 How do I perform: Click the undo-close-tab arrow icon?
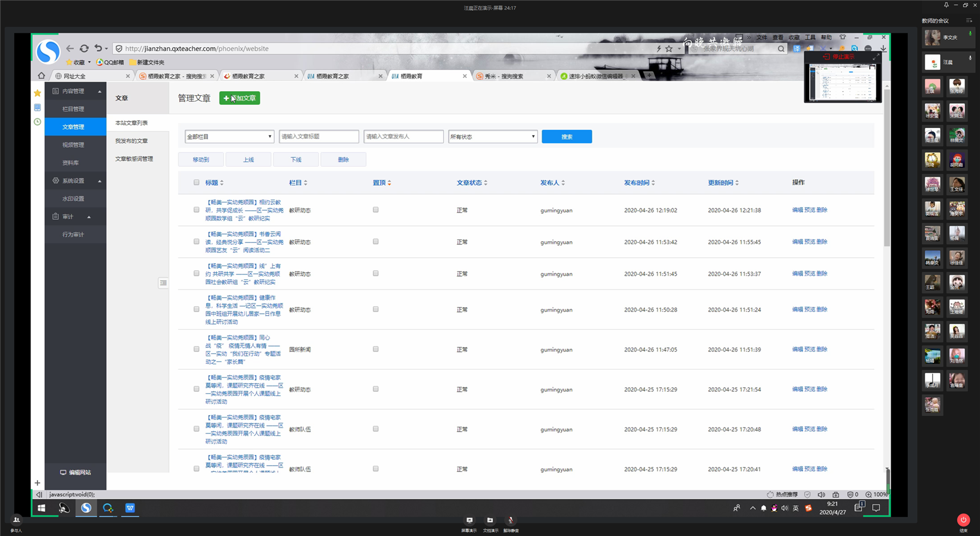point(98,48)
